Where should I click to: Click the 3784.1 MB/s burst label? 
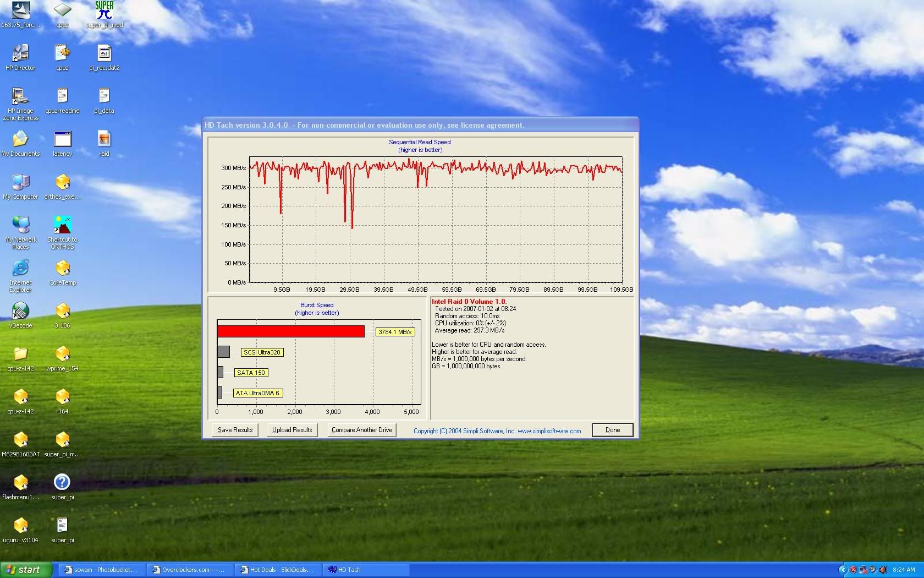[x=395, y=332]
